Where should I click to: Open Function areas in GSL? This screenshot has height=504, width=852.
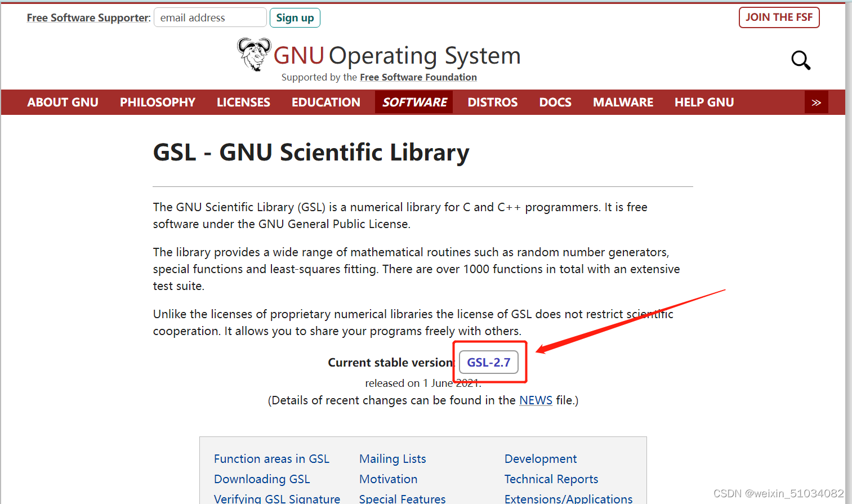tap(271, 459)
